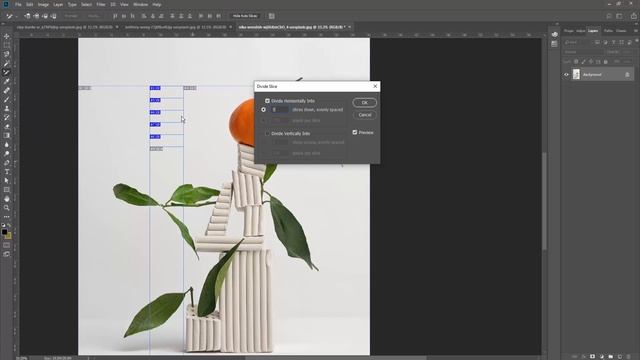Image resolution: width=640 pixels, height=360 pixels.
Task: Open the workspace switcher dropdown
Action: pos(620,16)
